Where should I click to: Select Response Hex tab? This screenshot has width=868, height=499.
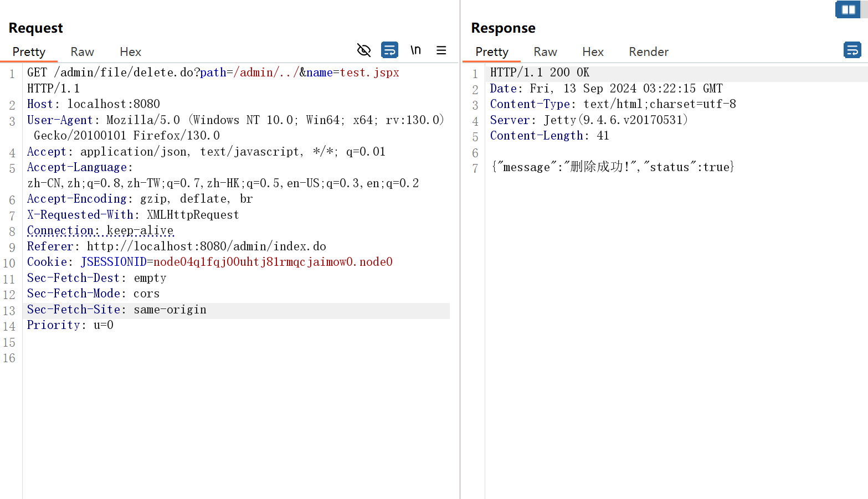593,52
